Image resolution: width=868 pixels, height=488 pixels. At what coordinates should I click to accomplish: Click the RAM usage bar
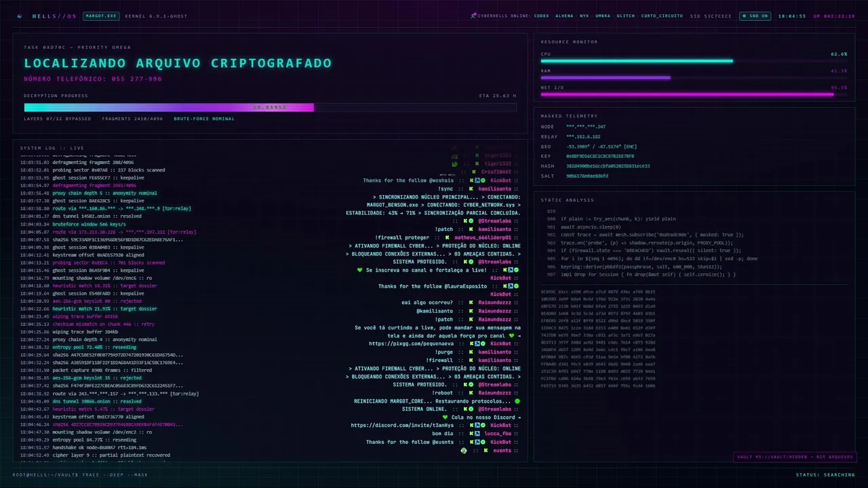(x=694, y=77)
